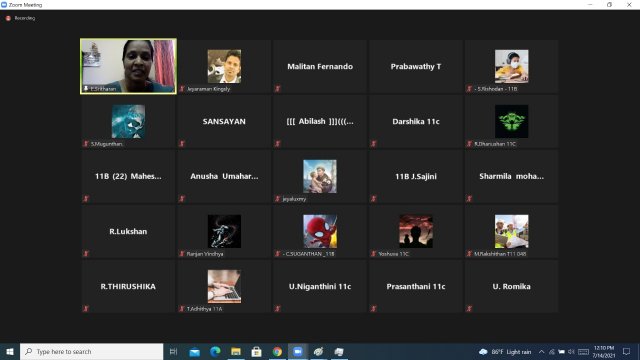640x360 pixels.
Task: Launch Google Chrome from the taskbar
Action: tap(277, 351)
